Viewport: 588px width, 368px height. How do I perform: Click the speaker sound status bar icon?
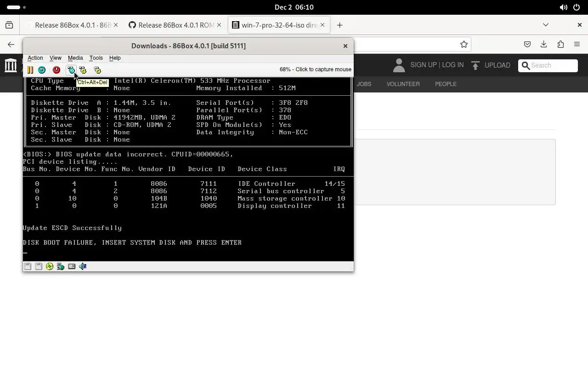[83, 266]
